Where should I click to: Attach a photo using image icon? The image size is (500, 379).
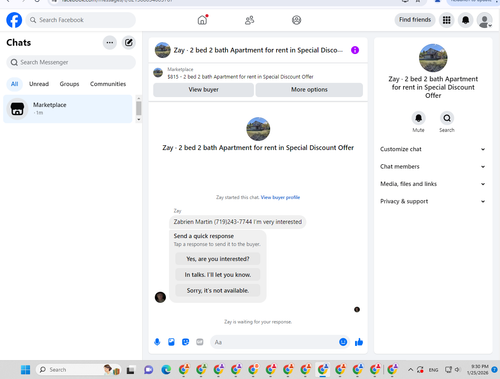pyautogui.click(x=171, y=342)
